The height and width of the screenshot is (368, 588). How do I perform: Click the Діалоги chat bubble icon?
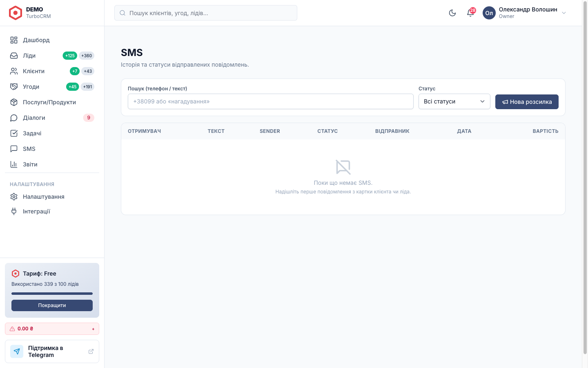(14, 118)
